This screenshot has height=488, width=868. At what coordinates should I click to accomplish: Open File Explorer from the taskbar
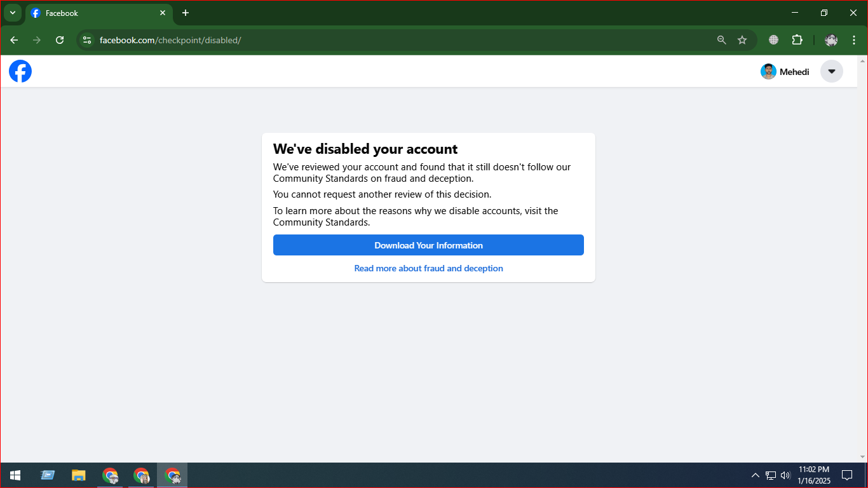[79, 475]
